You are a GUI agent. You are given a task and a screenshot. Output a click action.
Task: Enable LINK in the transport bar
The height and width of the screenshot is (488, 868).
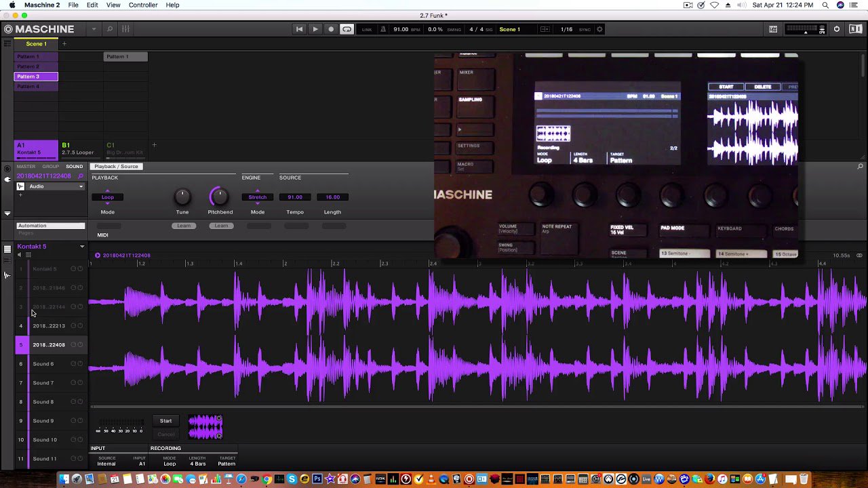(x=368, y=29)
